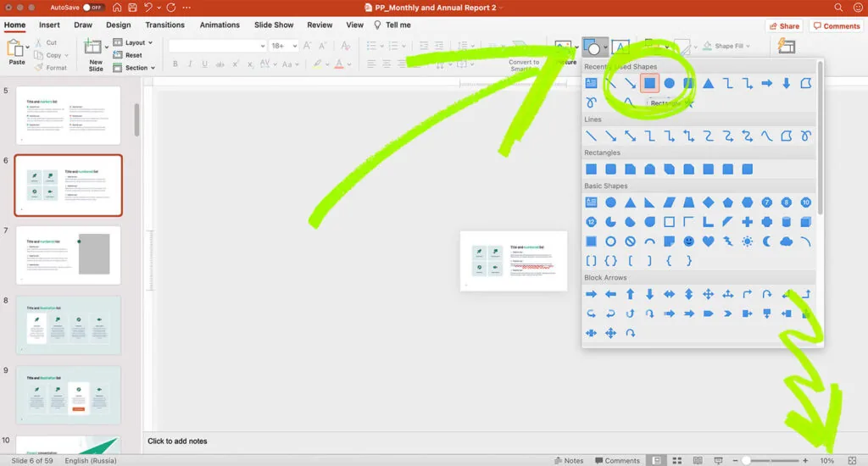Open Section dropdown
868x466 pixels.
134,68
